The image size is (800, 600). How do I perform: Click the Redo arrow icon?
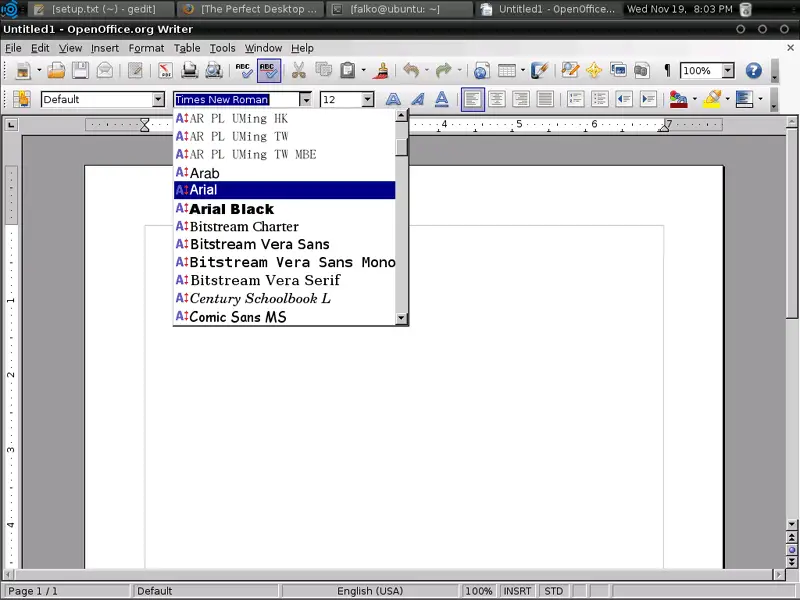pyautogui.click(x=444, y=70)
